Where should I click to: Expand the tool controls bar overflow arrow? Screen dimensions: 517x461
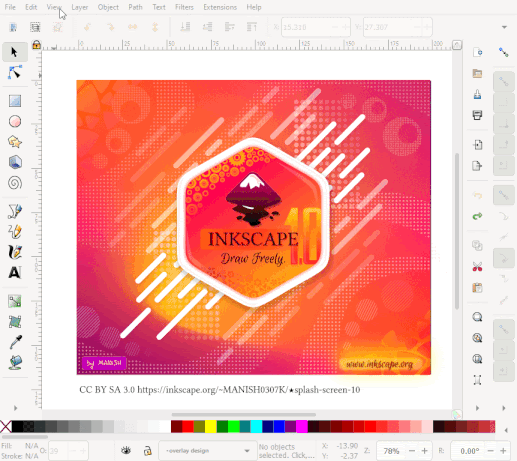tap(504, 27)
